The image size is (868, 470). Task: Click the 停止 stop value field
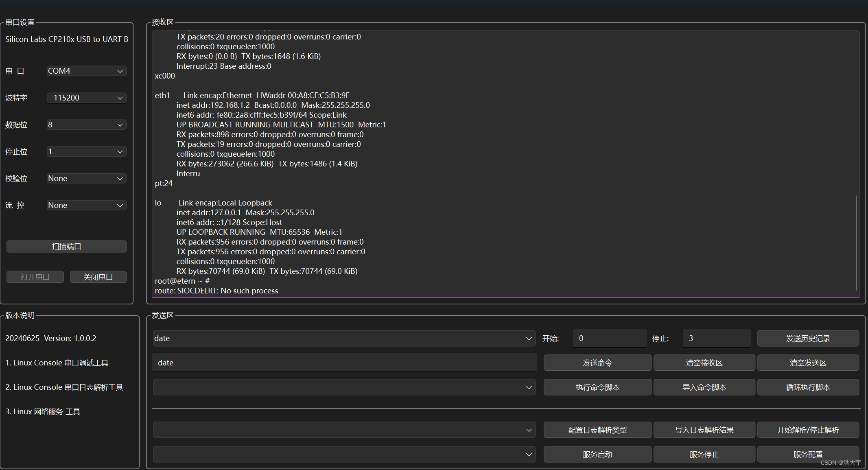pos(716,338)
